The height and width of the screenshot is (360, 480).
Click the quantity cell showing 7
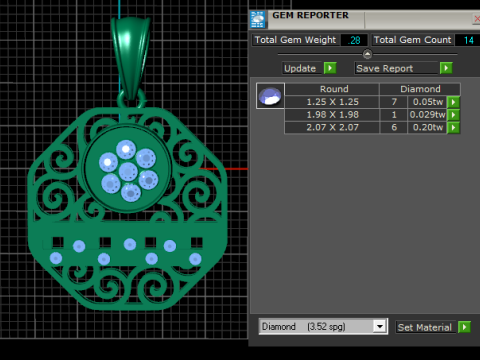(x=394, y=102)
